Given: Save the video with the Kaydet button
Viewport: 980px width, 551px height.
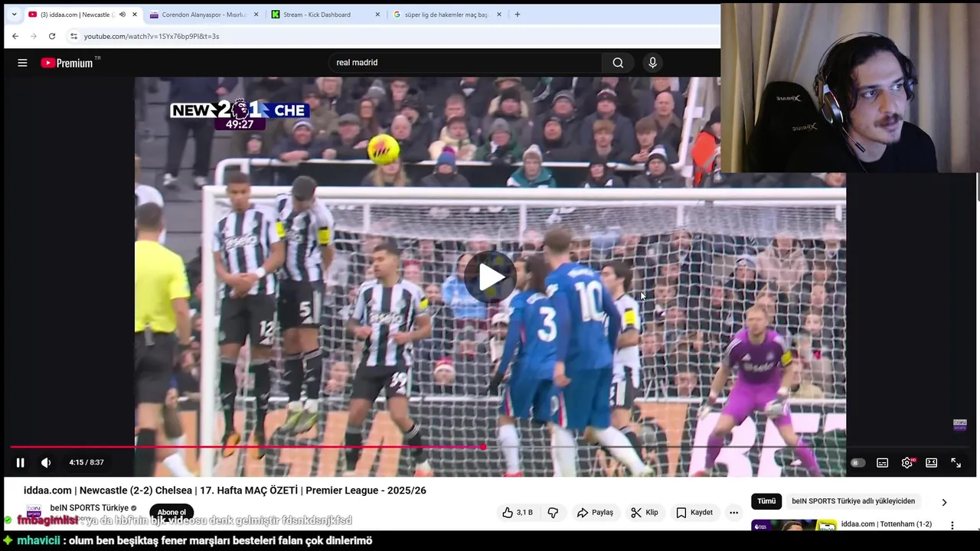Looking at the screenshot, I should (x=694, y=513).
